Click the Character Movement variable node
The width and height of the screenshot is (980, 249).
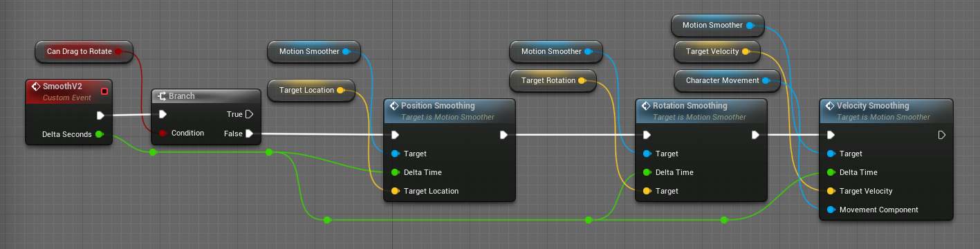pos(728,80)
